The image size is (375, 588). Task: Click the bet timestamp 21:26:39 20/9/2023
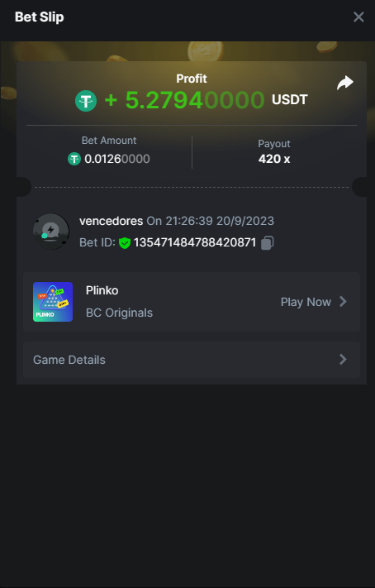point(220,221)
